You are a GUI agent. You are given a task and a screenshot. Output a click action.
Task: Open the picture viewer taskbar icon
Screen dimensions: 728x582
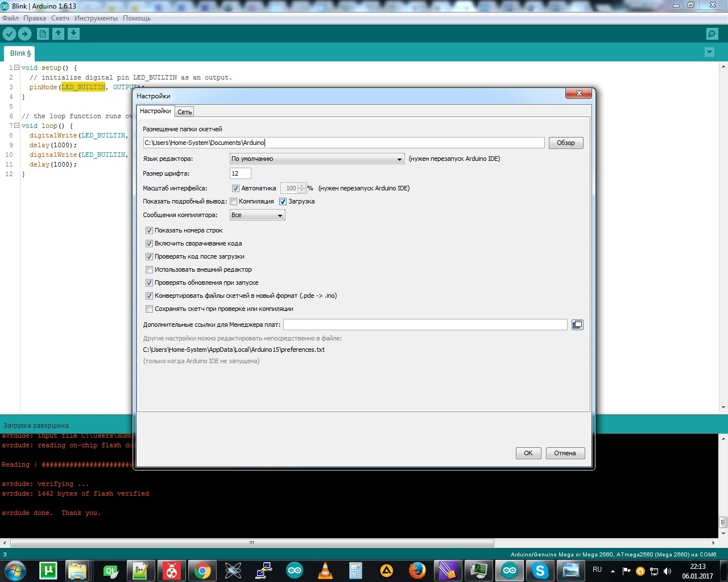pyautogui.click(x=570, y=571)
